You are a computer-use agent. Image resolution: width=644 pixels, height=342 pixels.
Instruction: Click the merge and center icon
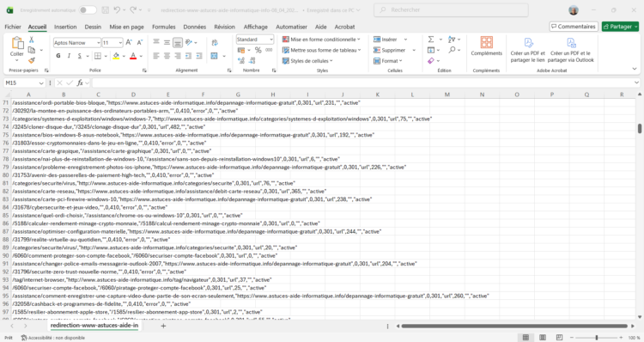[x=215, y=56]
